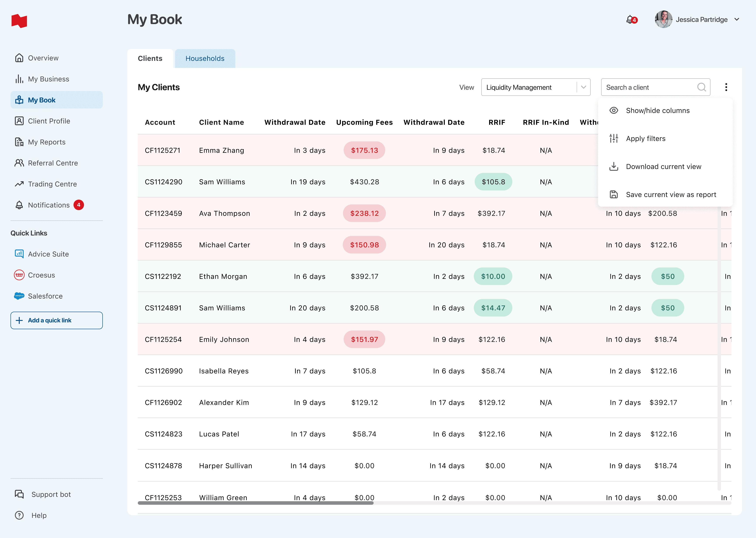
Task: Open Croesus quick link
Action: coord(41,275)
